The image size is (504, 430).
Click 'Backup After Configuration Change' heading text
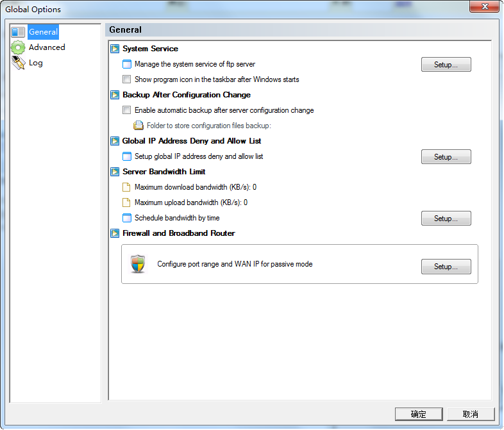tap(187, 95)
